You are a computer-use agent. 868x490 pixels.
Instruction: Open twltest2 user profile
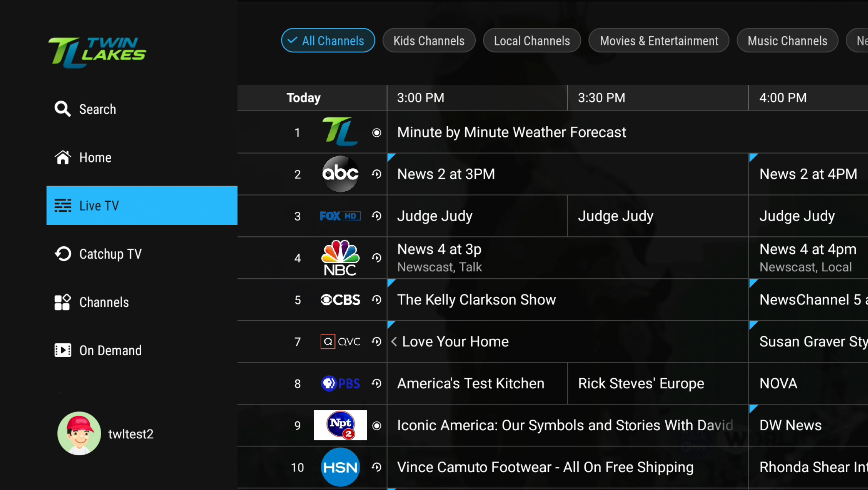[x=106, y=433]
